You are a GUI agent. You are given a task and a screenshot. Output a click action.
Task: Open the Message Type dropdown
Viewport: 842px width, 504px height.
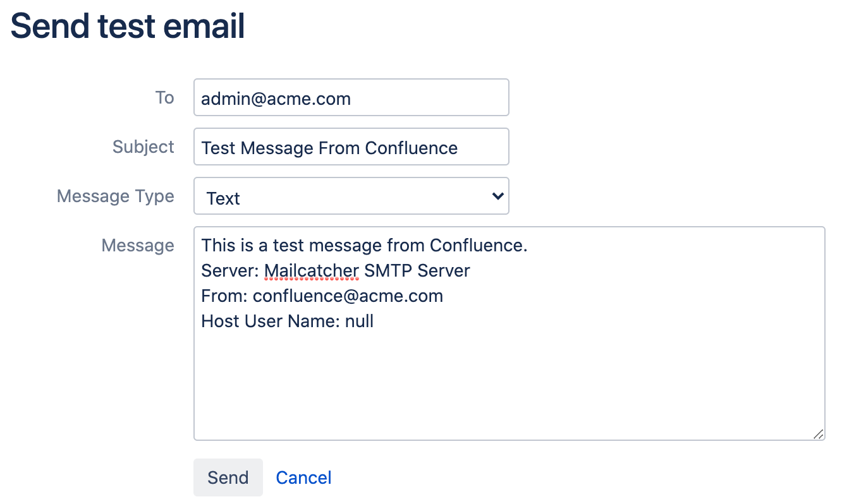click(x=351, y=196)
